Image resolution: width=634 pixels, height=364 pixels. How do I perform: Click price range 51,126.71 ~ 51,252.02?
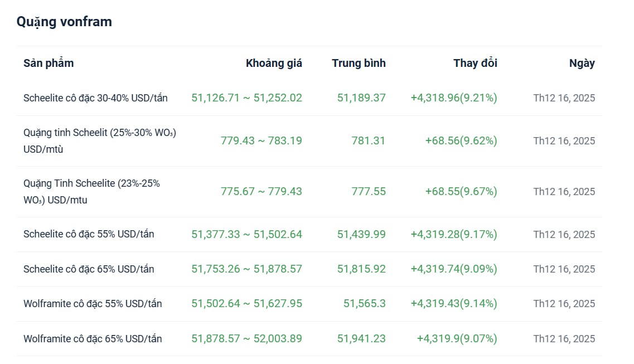tap(246, 98)
